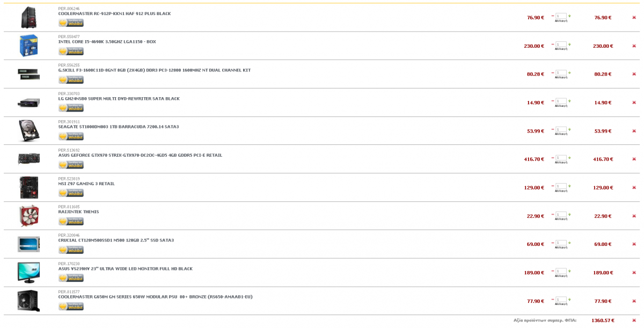Click Asus monitor thumbnail image
The width and height of the screenshot is (644, 328).
[28, 273]
